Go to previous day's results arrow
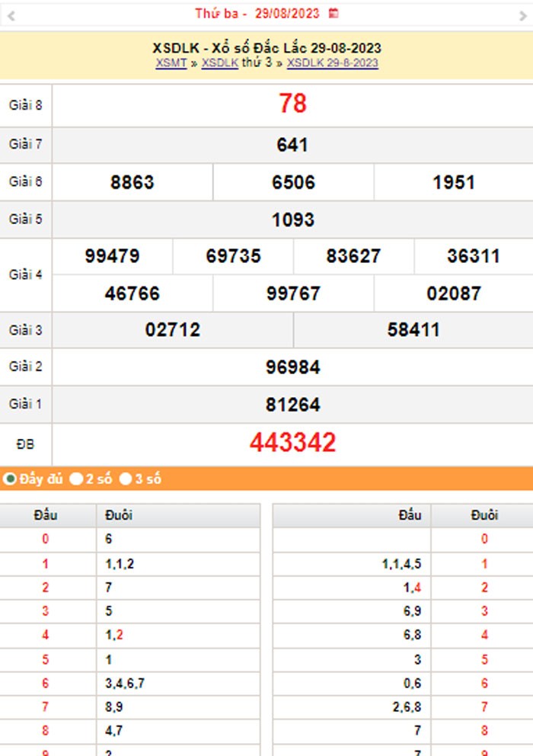The height and width of the screenshot is (756, 533). 11,15
